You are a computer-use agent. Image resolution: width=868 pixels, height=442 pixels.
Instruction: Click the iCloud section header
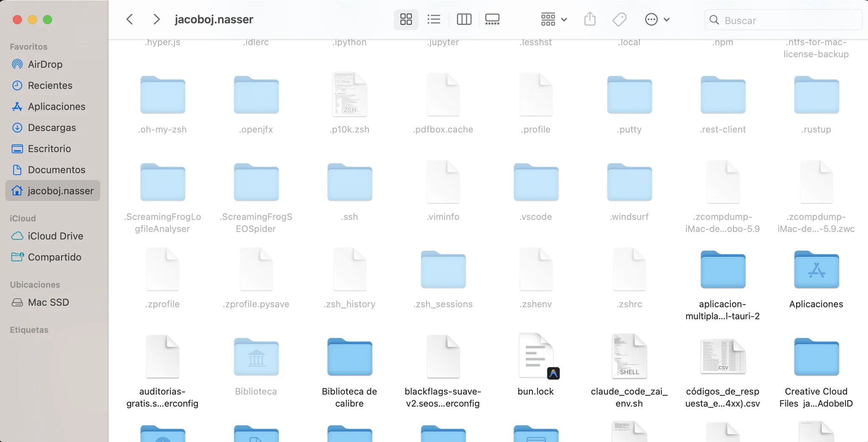[x=23, y=218]
